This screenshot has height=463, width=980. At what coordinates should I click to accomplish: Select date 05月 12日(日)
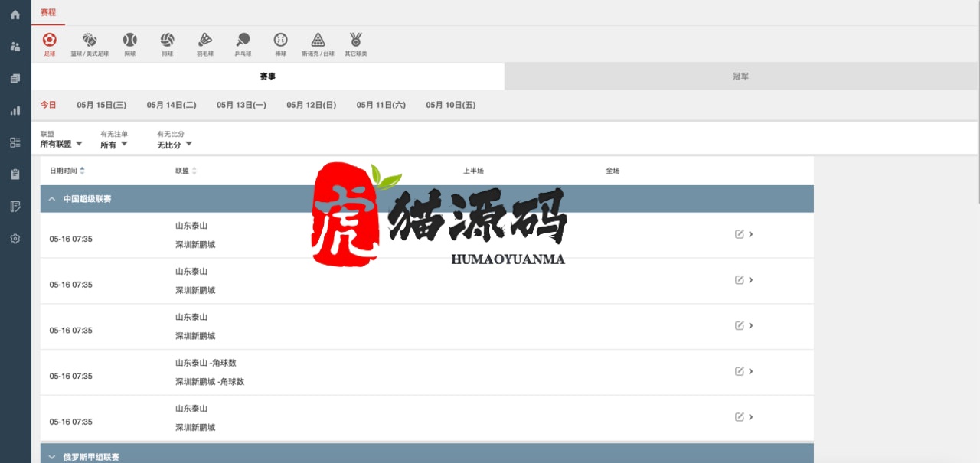[x=312, y=105]
